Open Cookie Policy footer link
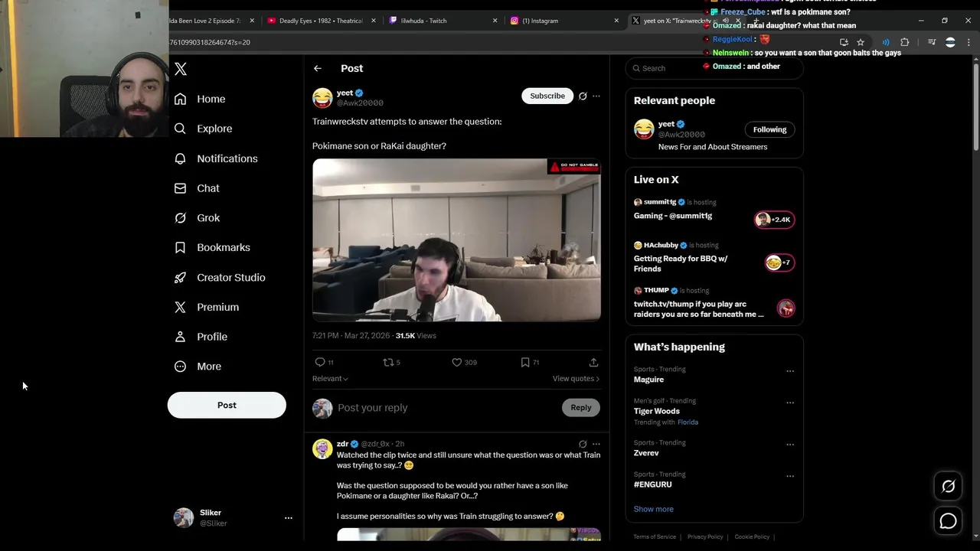Screen dimensions: 980x551 (752, 537)
